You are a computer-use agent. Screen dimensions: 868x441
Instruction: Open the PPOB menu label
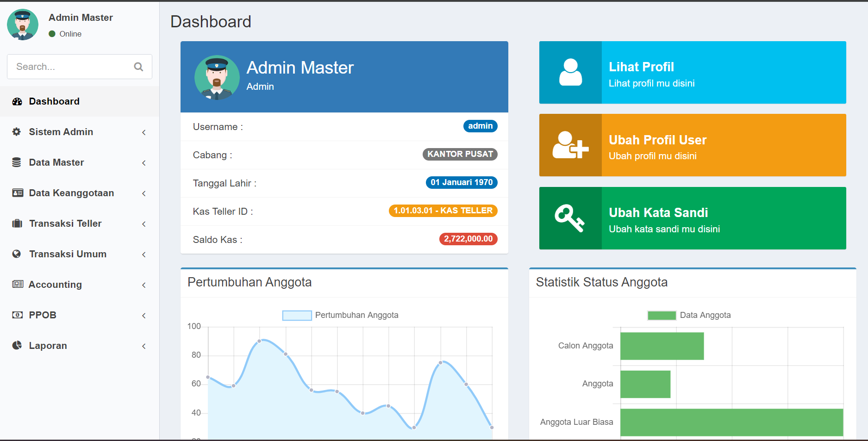43,315
